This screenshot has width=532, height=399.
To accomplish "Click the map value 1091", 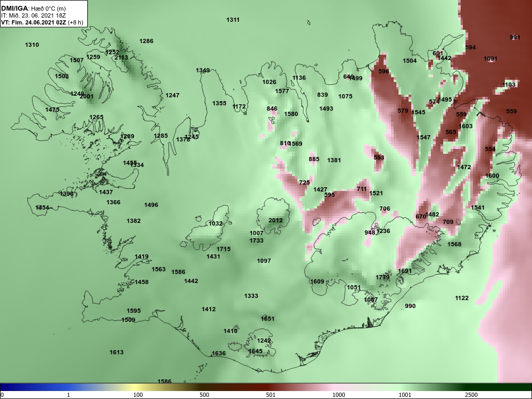I will click(x=491, y=59).
